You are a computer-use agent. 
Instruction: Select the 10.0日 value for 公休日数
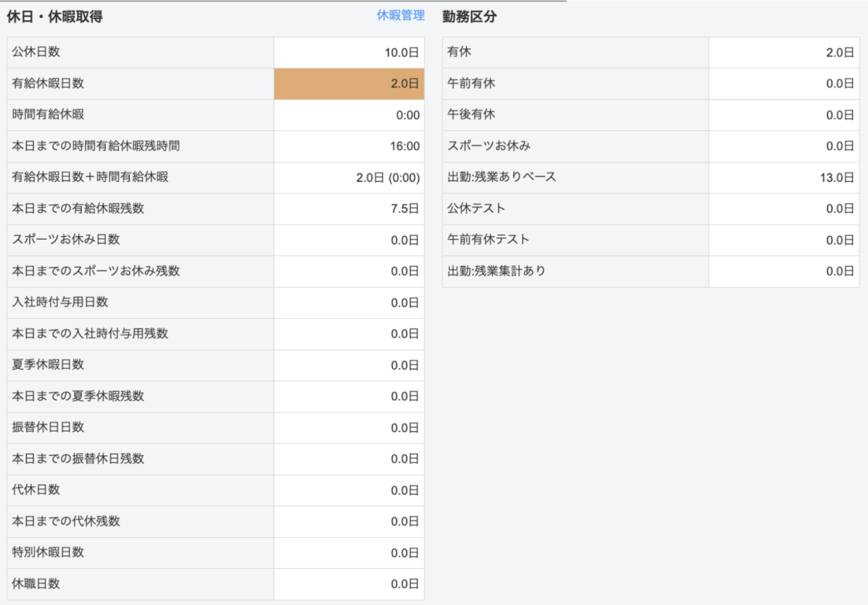401,53
